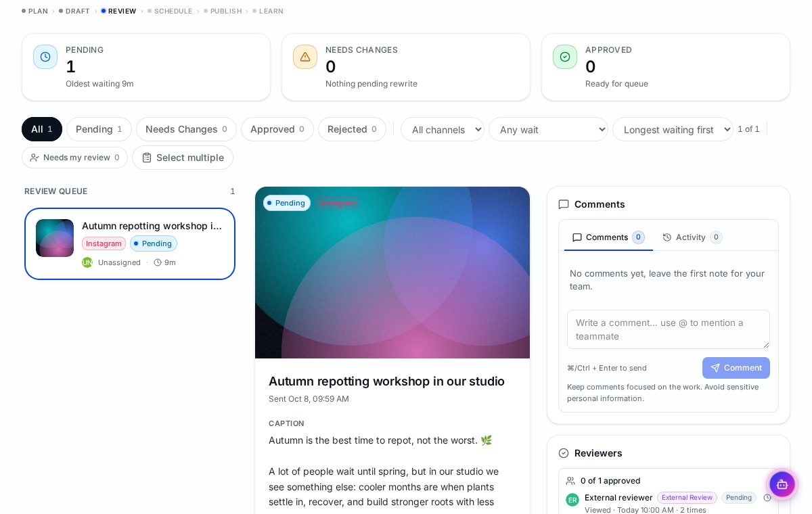Click the Pending tag in queue card
The width and height of the screenshot is (812, 514).
click(154, 243)
